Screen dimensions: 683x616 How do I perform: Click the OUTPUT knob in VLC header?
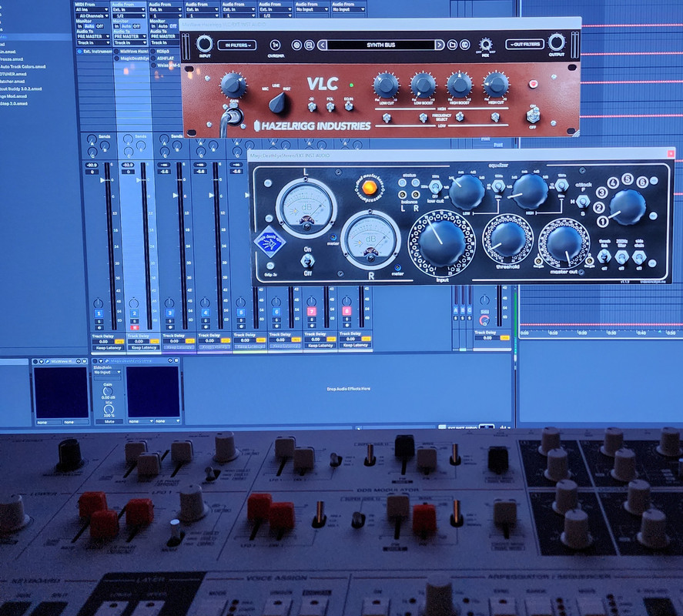pyautogui.click(x=556, y=42)
